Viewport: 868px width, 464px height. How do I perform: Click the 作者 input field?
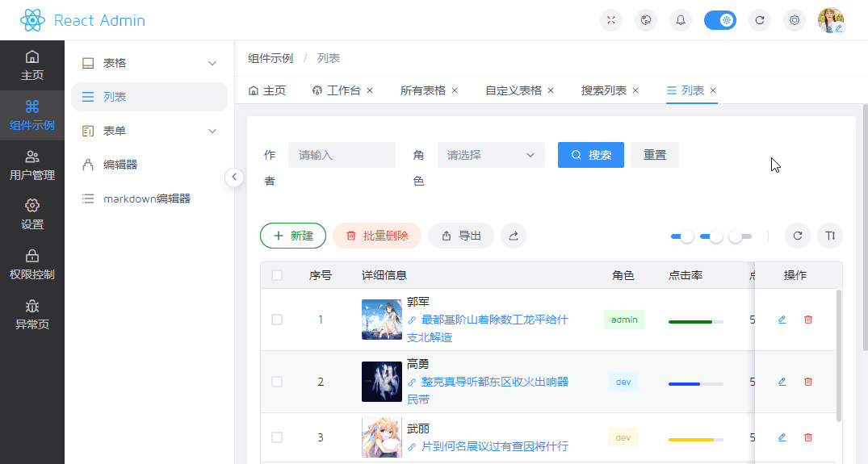coord(342,155)
